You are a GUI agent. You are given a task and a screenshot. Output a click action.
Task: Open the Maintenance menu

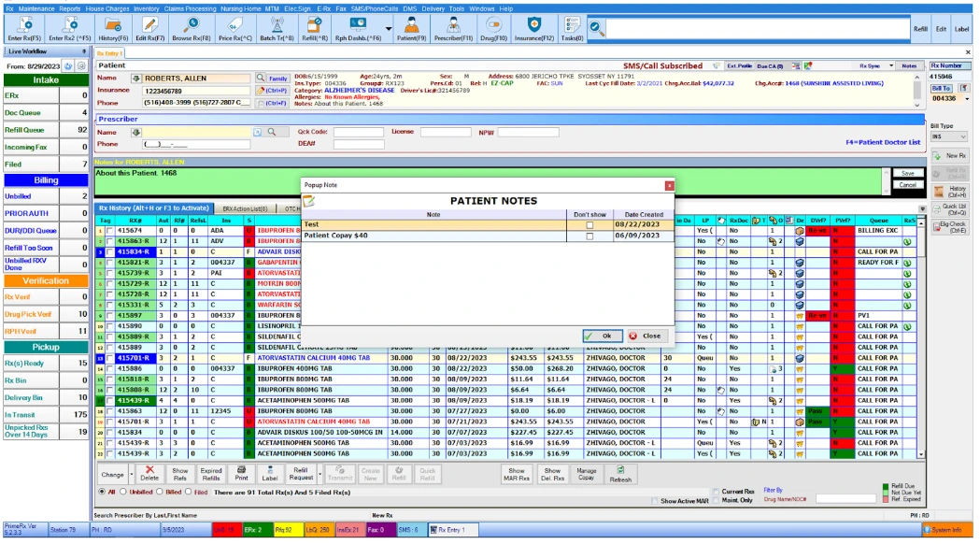pyautogui.click(x=36, y=8)
